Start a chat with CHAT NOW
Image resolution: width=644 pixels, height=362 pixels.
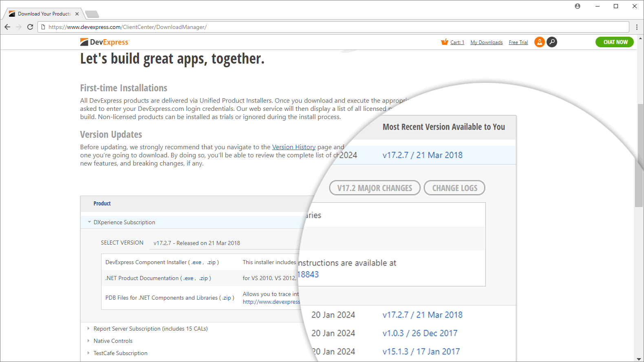615,42
